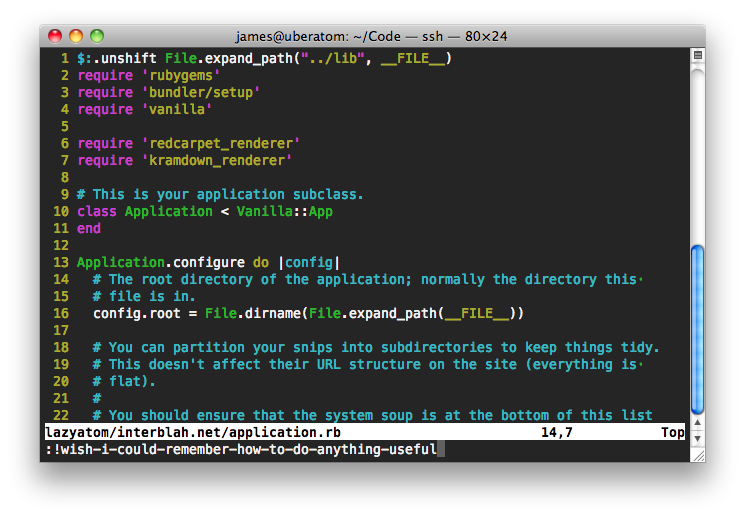Click 'class Application' on line 10
745x517 pixels.
145,211
